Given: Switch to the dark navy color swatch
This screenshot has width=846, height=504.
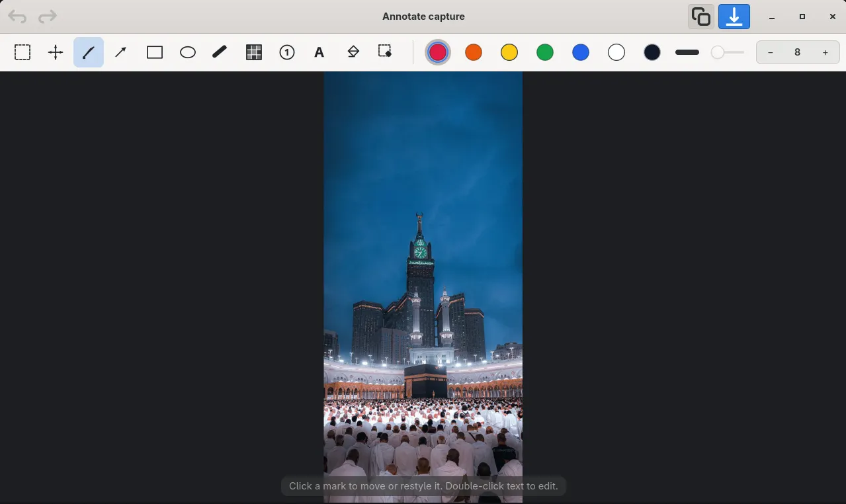Looking at the screenshot, I should (652, 52).
